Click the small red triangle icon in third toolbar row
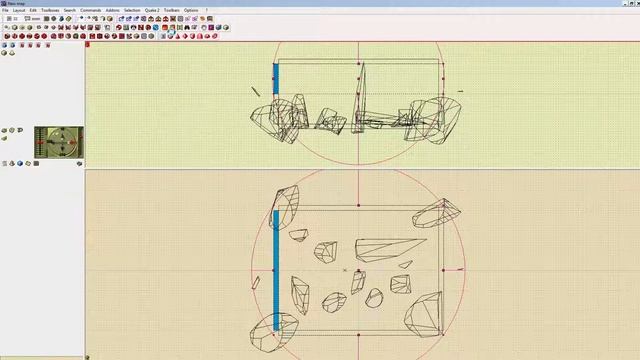The width and height of the screenshot is (640, 360). pos(178,36)
